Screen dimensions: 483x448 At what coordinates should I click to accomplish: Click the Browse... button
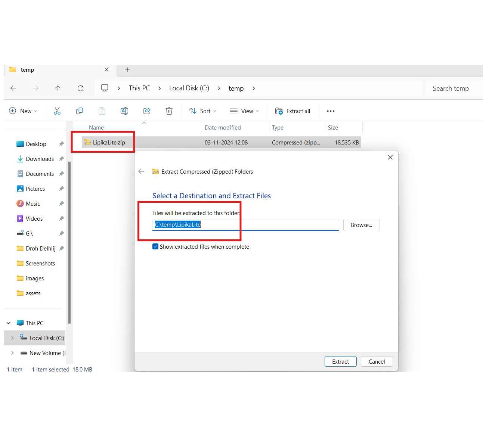pos(361,225)
